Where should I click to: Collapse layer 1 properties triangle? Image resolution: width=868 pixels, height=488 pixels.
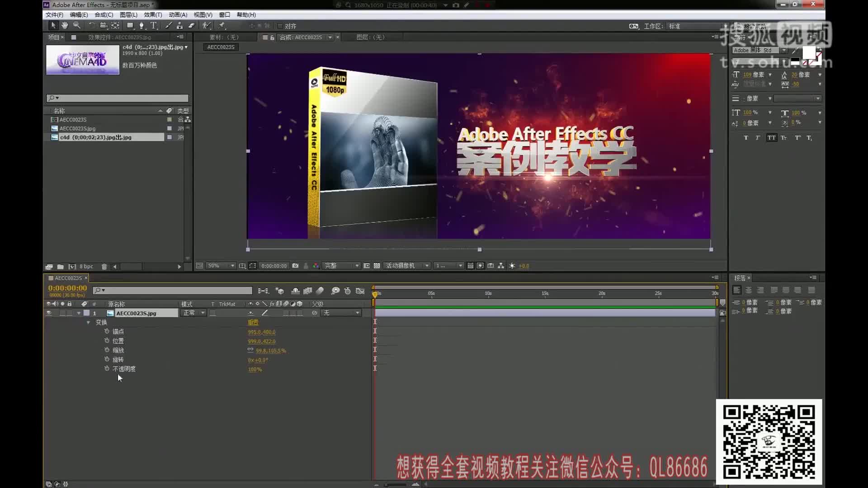pyautogui.click(x=79, y=313)
